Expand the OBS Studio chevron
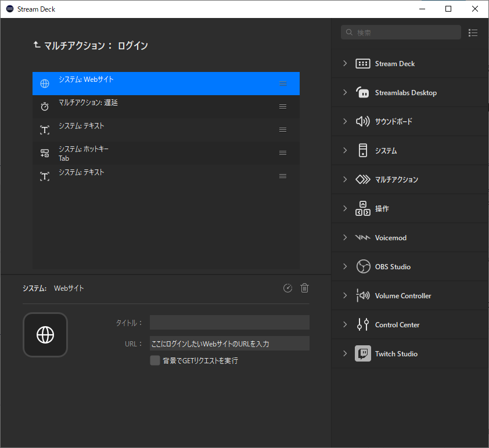489x448 pixels. click(x=345, y=266)
